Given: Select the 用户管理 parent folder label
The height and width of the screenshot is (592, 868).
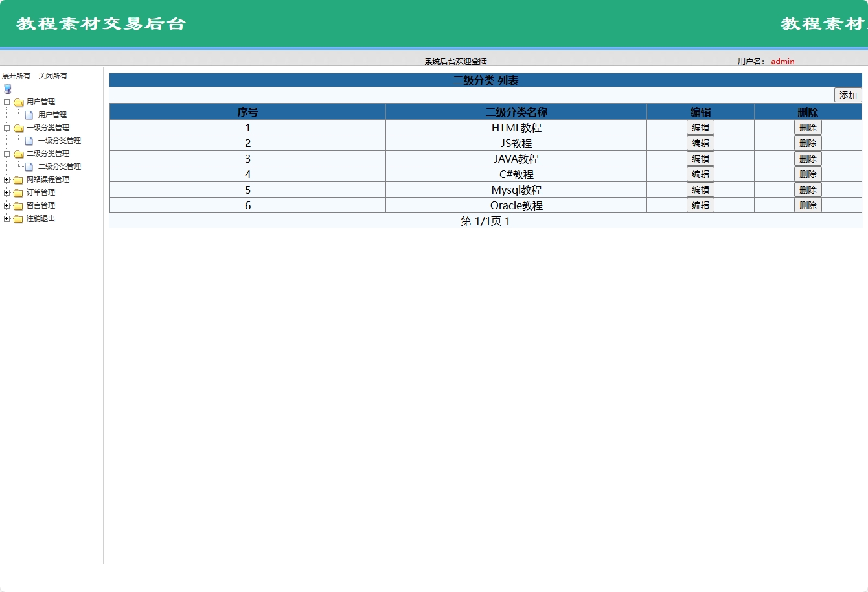Looking at the screenshot, I should tap(41, 102).
